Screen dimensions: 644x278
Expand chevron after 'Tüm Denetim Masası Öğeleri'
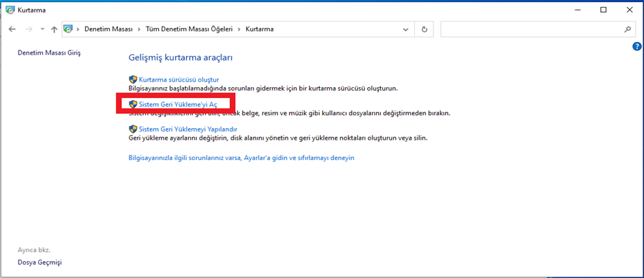[x=239, y=29]
